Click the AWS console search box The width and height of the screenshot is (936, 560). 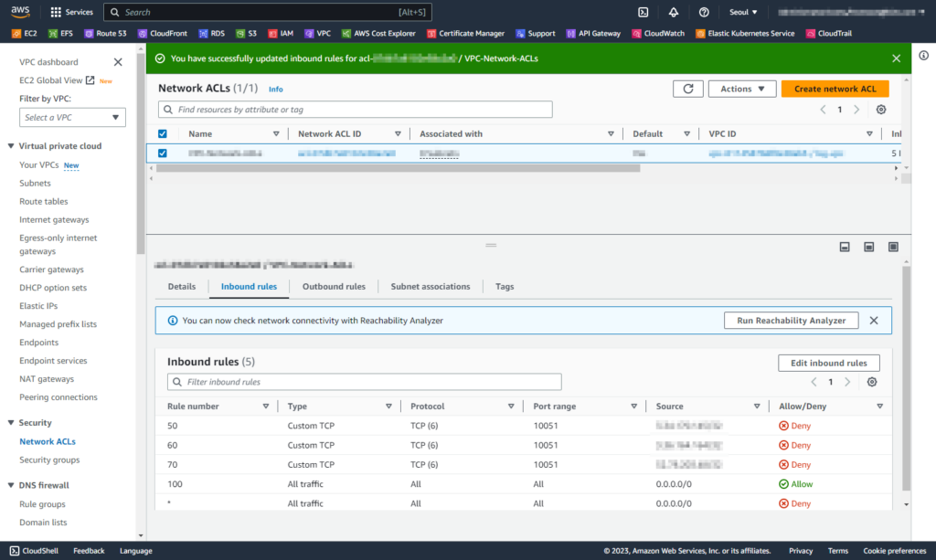(x=268, y=12)
